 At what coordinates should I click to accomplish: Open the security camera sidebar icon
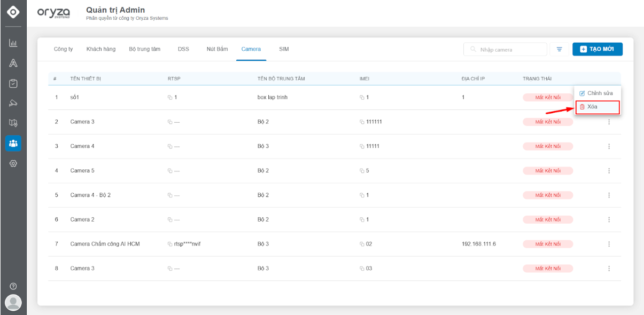click(x=13, y=103)
